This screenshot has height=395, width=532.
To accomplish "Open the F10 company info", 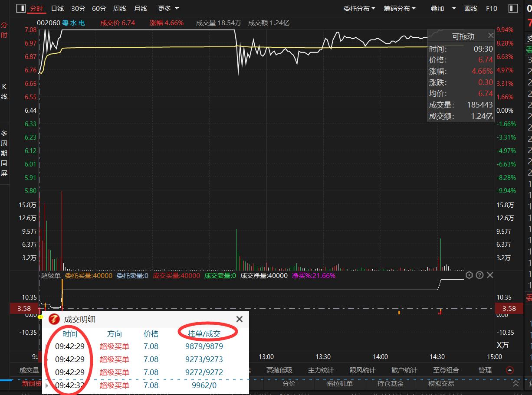I will [492, 8].
